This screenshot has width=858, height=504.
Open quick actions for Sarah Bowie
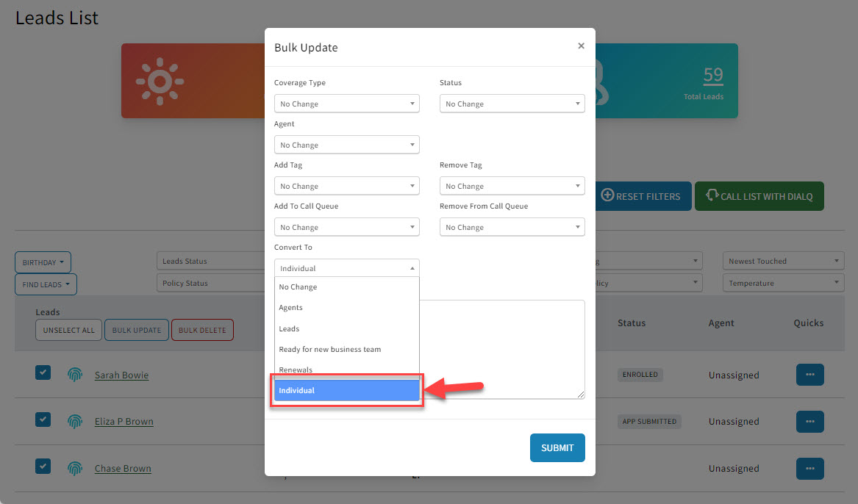(x=810, y=375)
